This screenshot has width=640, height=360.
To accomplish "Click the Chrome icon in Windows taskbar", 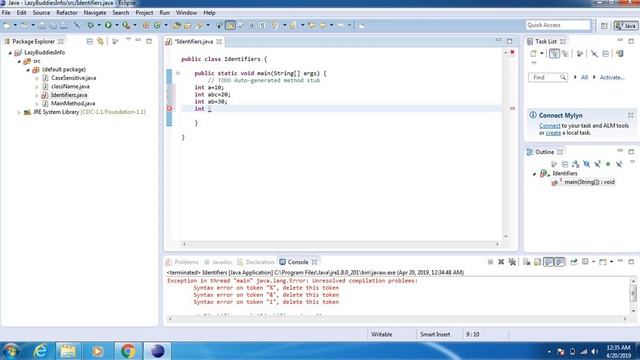I will pos(128,351).
